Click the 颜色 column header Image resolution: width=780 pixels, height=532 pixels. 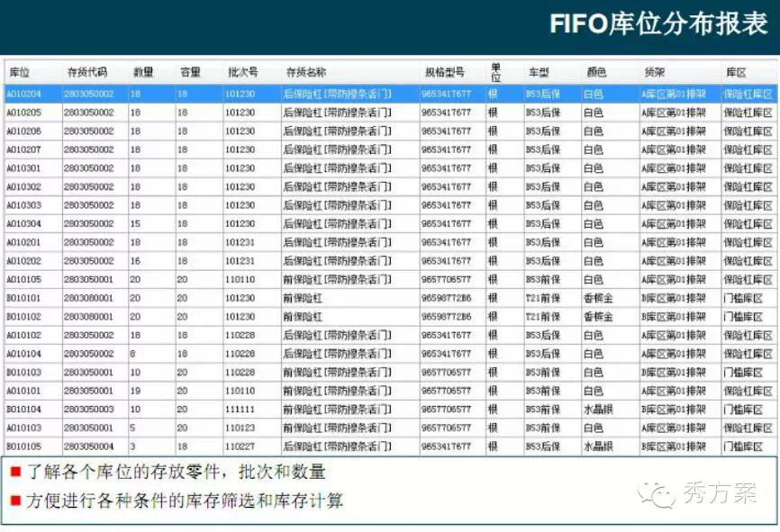[595, 72]
